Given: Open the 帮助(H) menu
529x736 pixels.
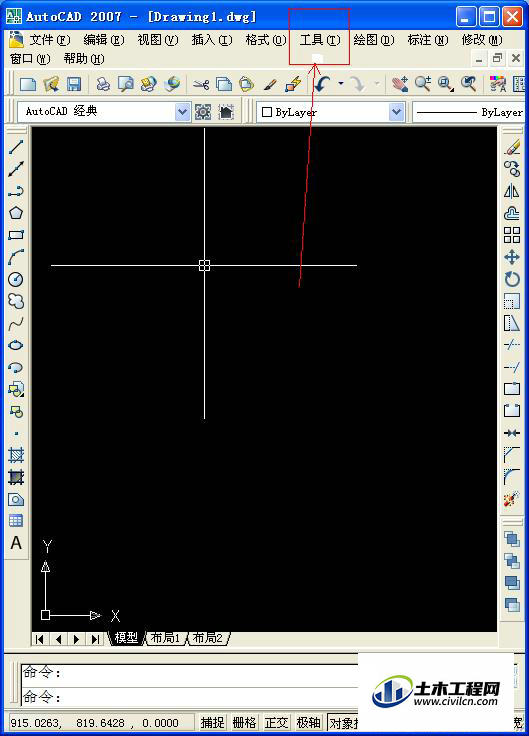Looking at the screenshot, I should point(84,59).
